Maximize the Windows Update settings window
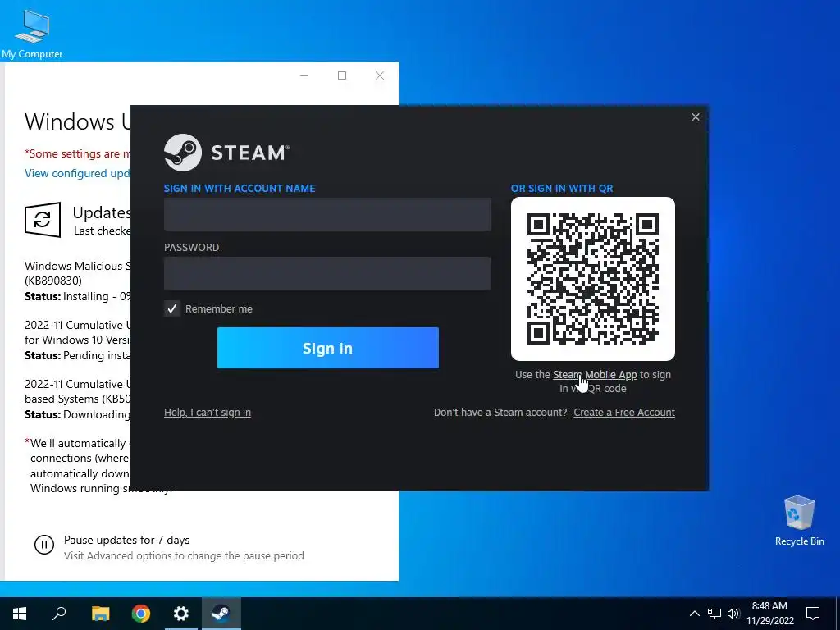840x630 pixels. coord(342,75)
